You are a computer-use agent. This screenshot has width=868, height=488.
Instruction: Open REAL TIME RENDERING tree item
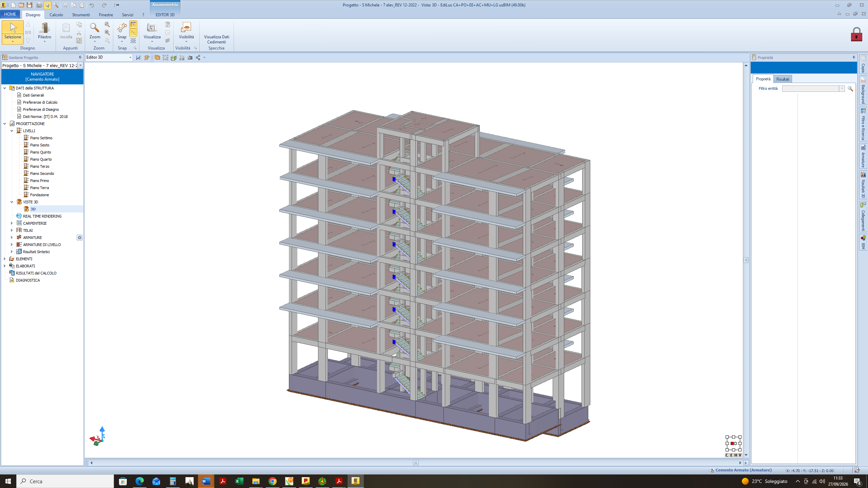click(x=42, y=216)
